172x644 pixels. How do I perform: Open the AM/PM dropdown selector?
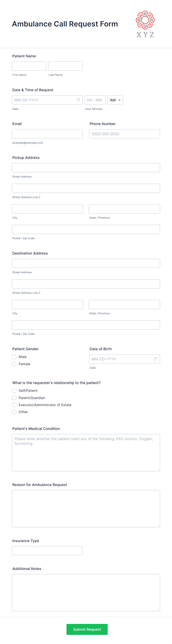(x=115, y=100)
